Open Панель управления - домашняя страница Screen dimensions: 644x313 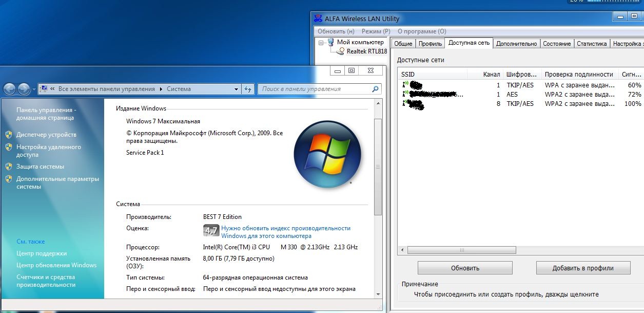46,114
